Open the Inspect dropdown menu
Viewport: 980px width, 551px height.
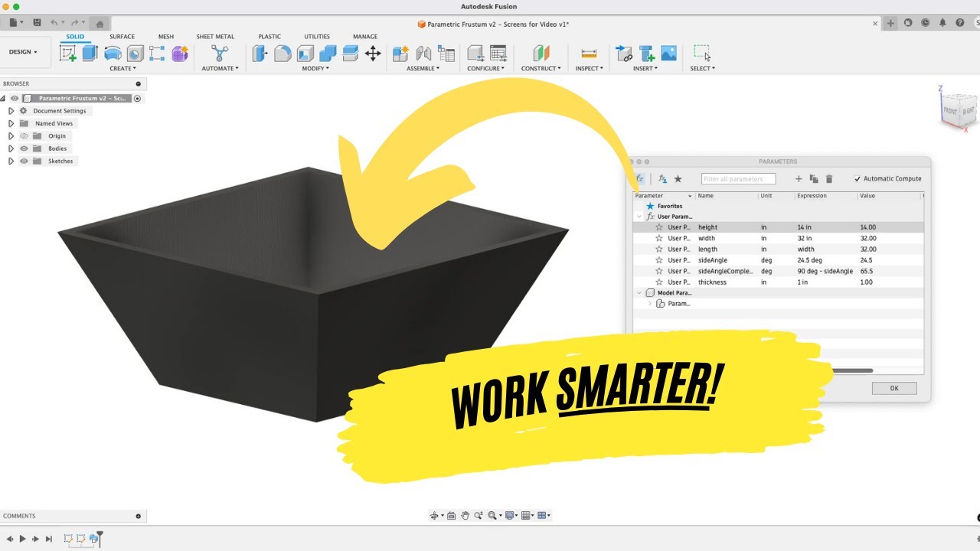pyautogui.click(x=589, y=68)
